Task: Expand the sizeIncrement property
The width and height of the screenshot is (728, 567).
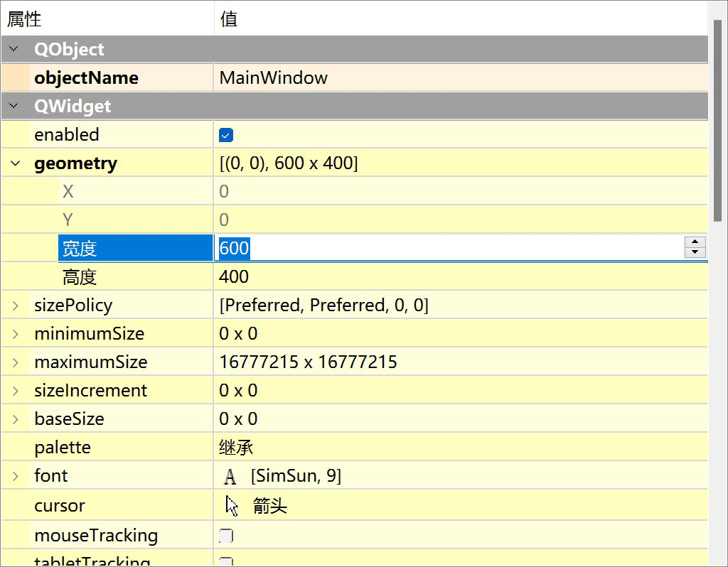Action: pos(16,391)
